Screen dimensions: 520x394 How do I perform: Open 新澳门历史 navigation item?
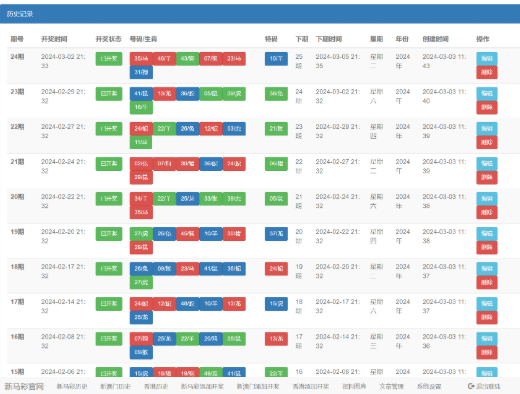click(x=115, y=386)
